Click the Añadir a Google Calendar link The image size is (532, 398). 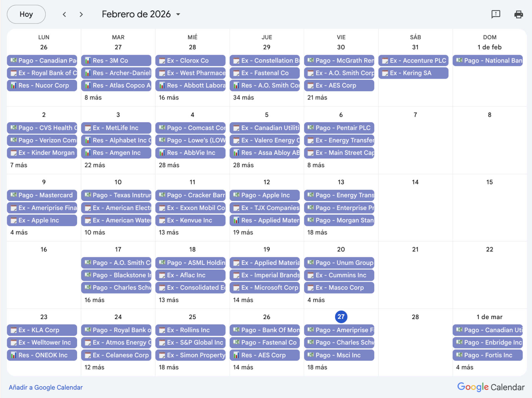point(45,387)
